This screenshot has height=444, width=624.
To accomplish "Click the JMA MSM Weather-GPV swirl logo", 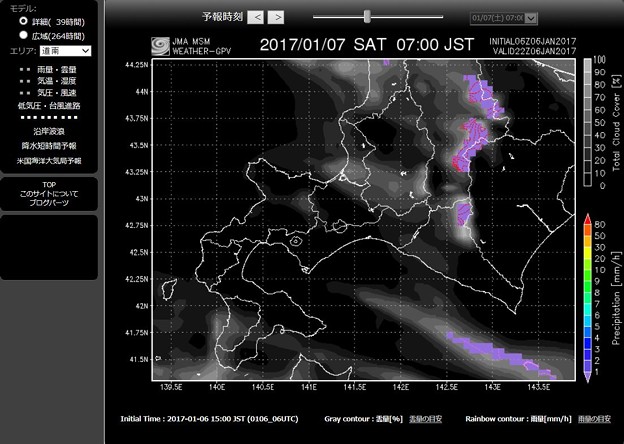I will [x=160, y=46].
